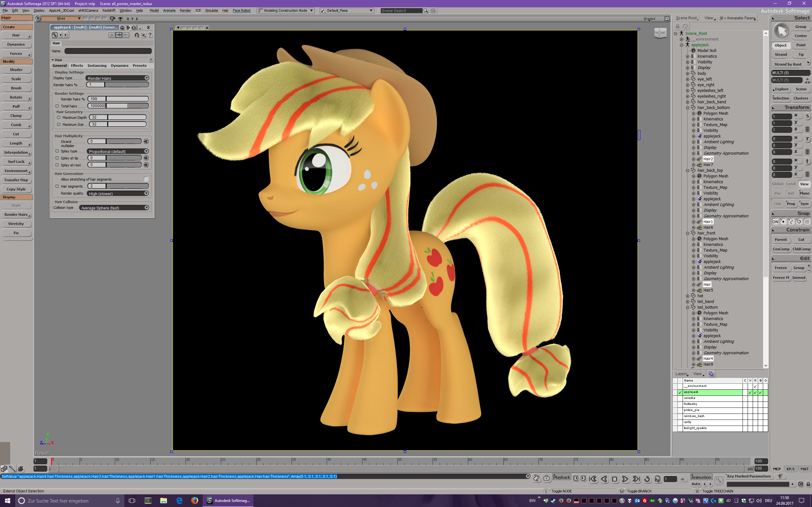The image size is (812, 507).
Task: Click the camera icon in viewport toolbar
Action: [x=112, y=18]
